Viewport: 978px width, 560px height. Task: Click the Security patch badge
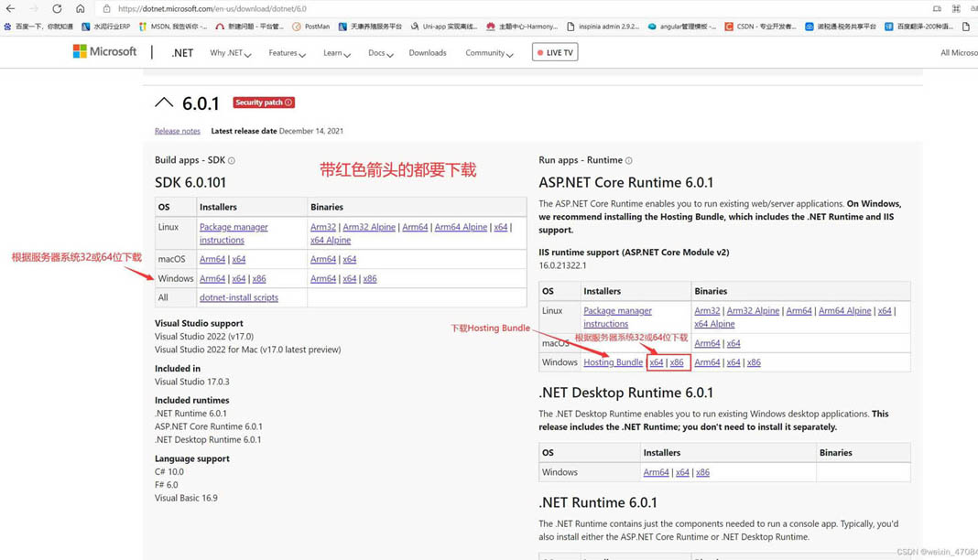click(263, 102)
